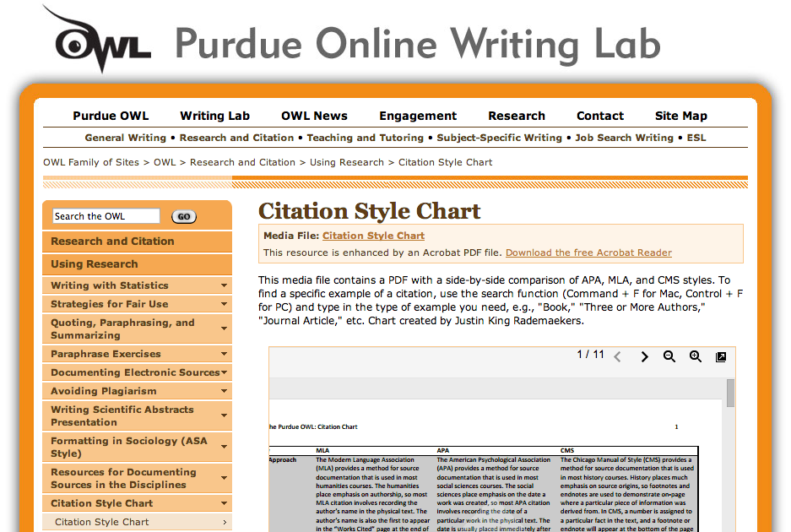Click the OWL breadcrumb link

(x=165, y=162)
